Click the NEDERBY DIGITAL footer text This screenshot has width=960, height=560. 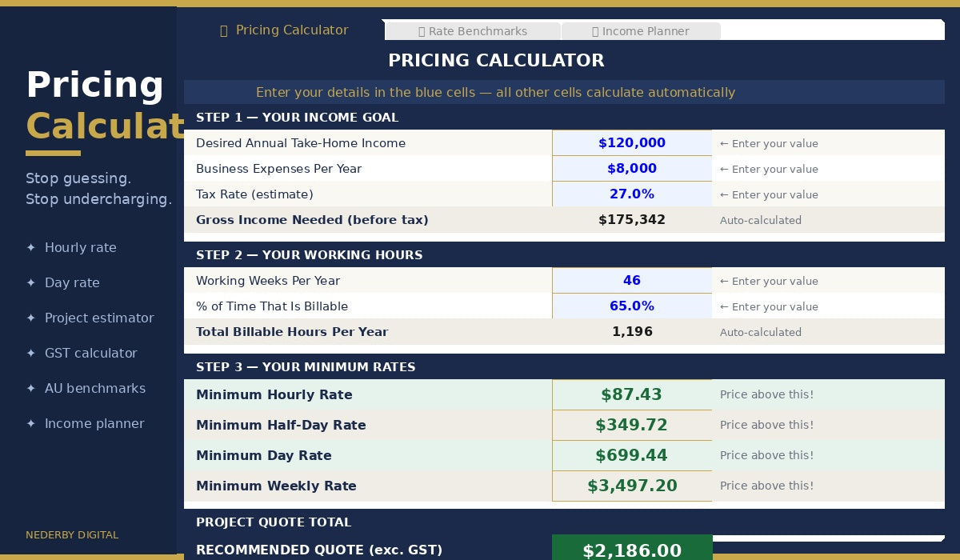(72, 535)
